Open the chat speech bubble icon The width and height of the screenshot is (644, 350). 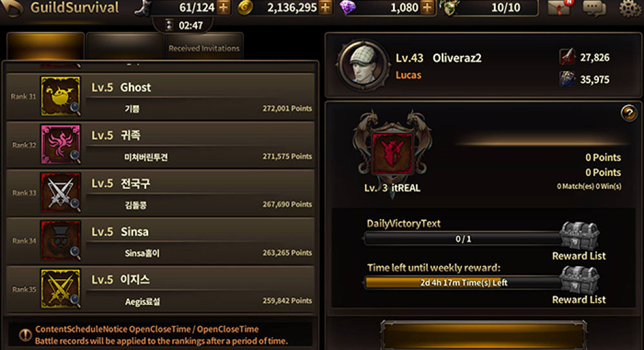(594, 8)
